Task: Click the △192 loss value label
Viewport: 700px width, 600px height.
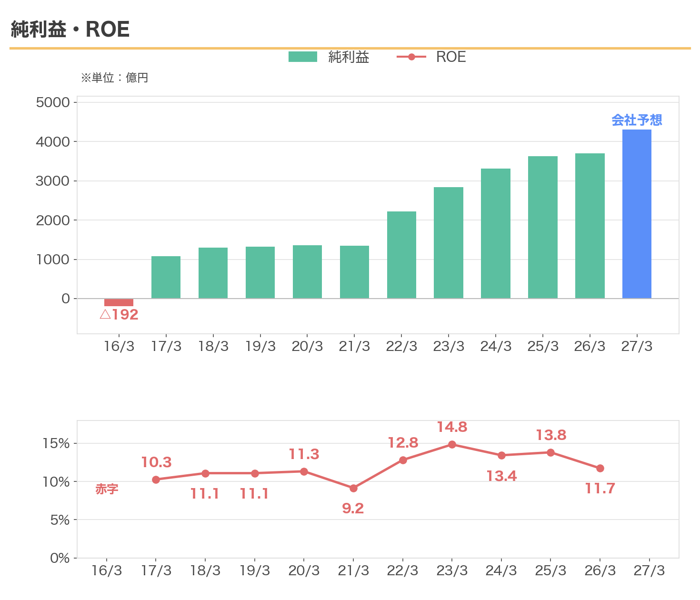Action: tap(119, 314)
